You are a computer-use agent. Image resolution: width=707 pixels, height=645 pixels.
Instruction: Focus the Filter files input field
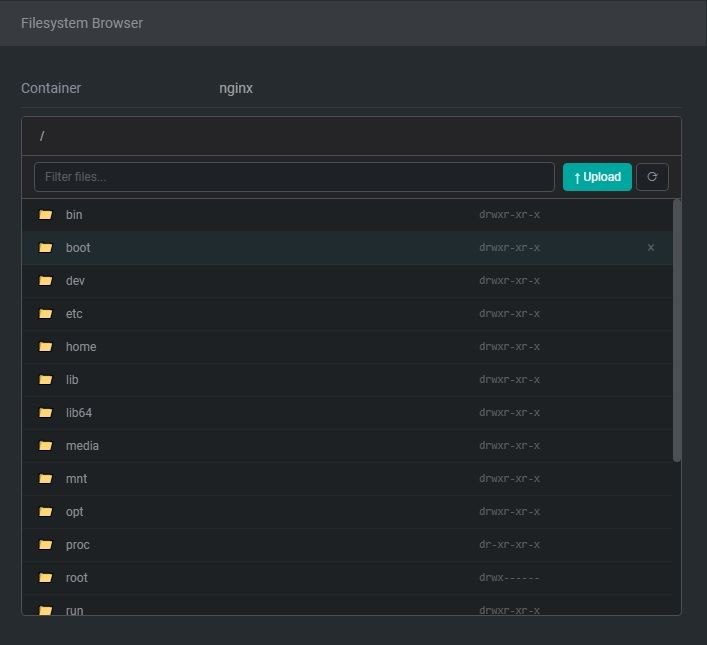(294, 177)
